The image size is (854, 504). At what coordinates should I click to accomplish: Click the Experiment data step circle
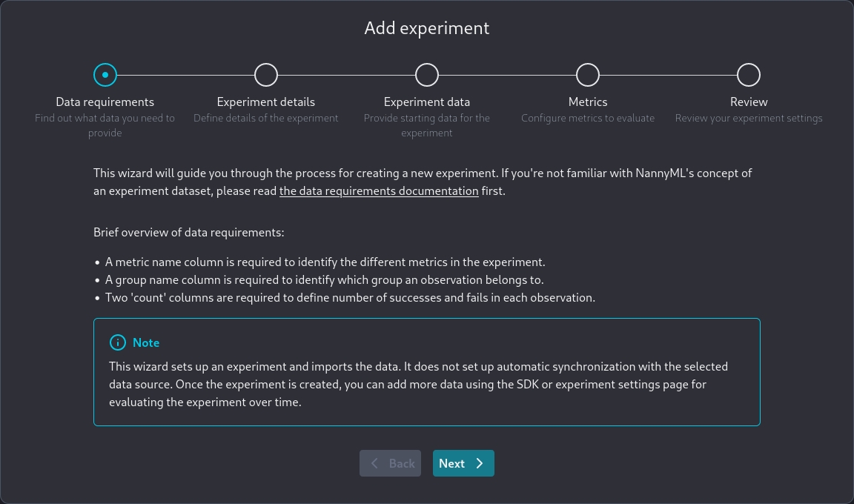[427, 75]
